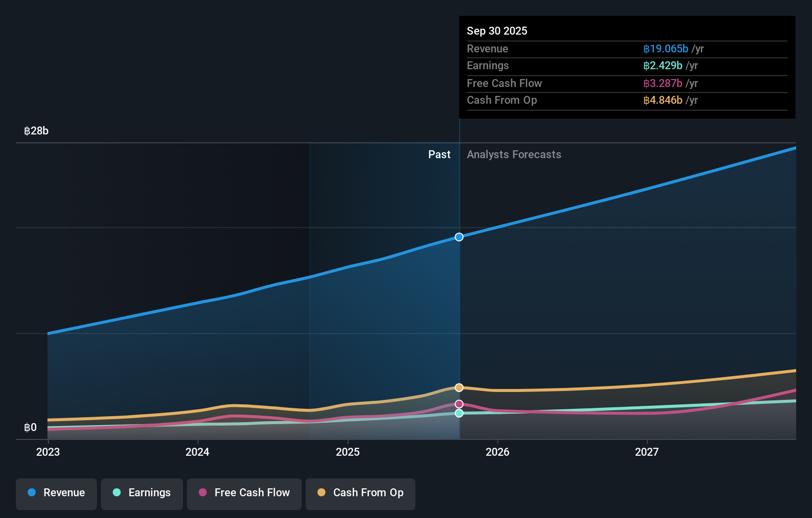Select the pink Free Cash Flow marker on chart

click(459, 404)
